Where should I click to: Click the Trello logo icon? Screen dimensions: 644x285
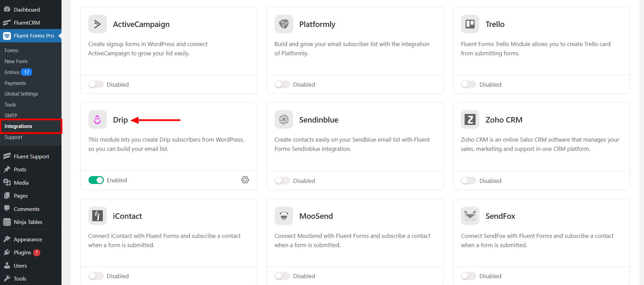coord(470,24)
